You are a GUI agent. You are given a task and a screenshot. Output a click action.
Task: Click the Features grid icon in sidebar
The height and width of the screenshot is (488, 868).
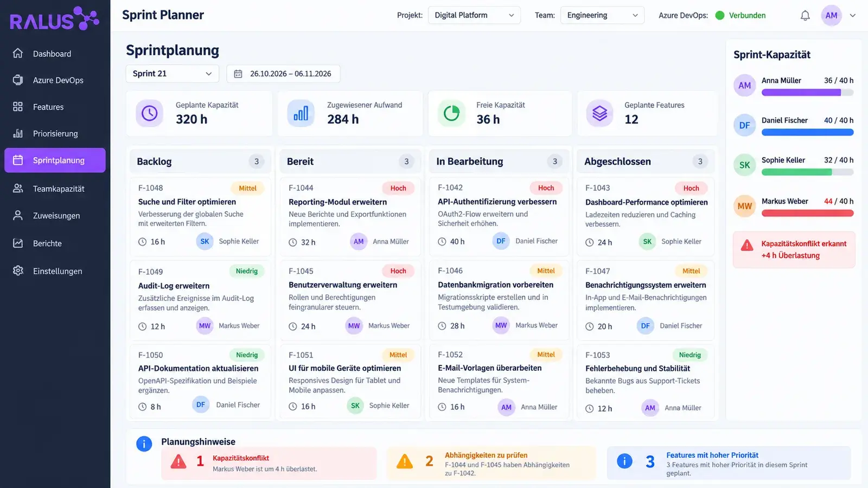[x=18, y=106]
